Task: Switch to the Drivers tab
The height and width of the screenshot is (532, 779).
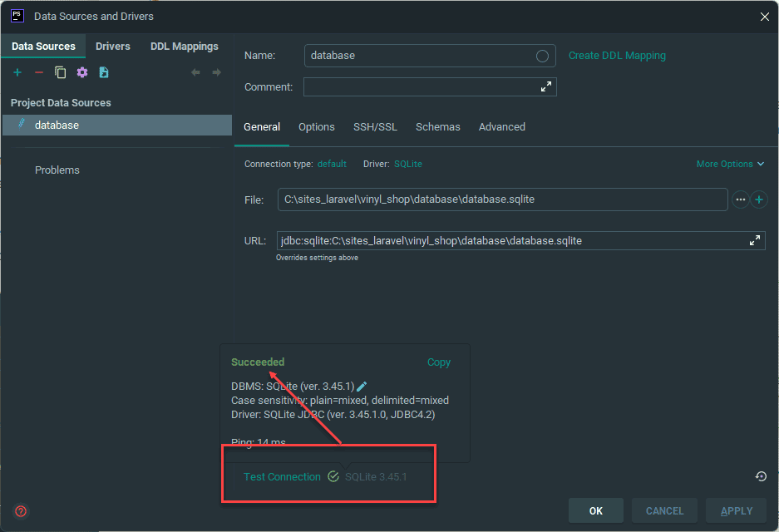Action: (x=113, y=47)
